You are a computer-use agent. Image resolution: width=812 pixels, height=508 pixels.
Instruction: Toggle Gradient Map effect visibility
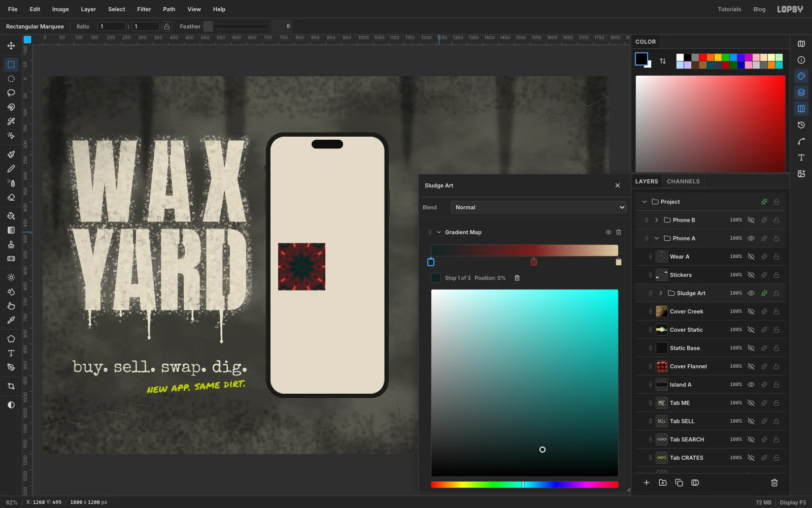point(608,232)
